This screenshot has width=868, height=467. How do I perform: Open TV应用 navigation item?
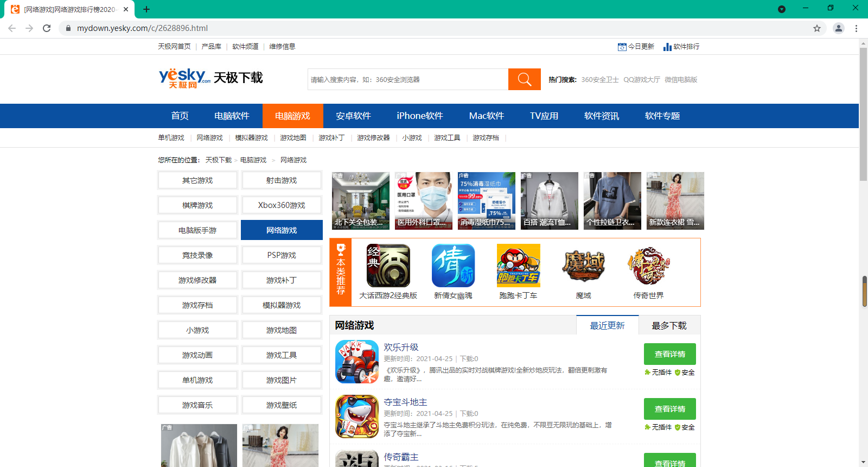point(544,116)
